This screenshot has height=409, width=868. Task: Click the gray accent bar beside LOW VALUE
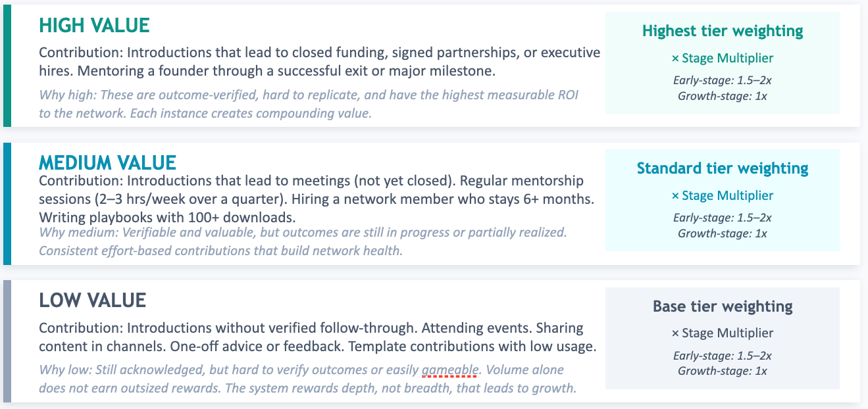[x=7, y=341]
